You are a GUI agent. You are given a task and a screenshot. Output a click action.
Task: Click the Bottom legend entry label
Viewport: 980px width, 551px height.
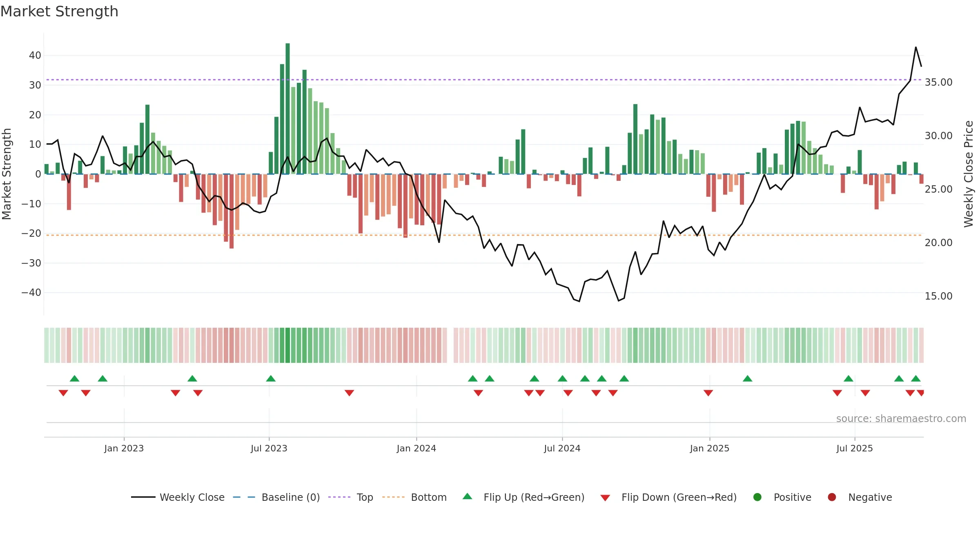click(x=429, y=497)
